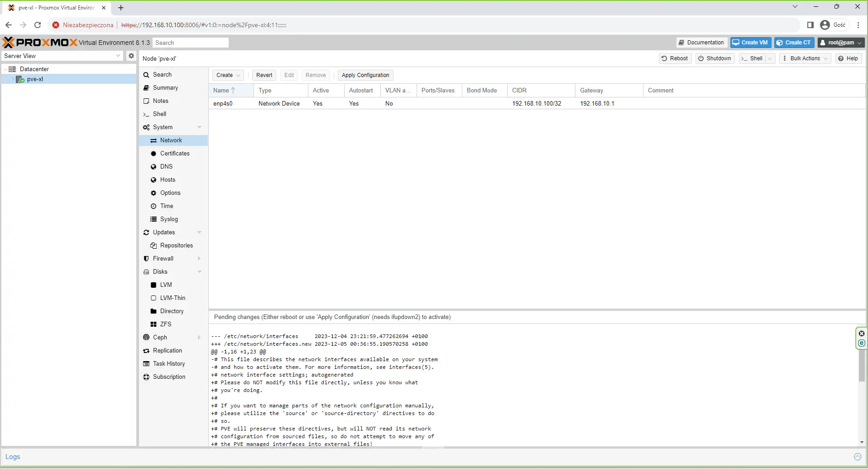Open the Repositories section

click(176, 246)
